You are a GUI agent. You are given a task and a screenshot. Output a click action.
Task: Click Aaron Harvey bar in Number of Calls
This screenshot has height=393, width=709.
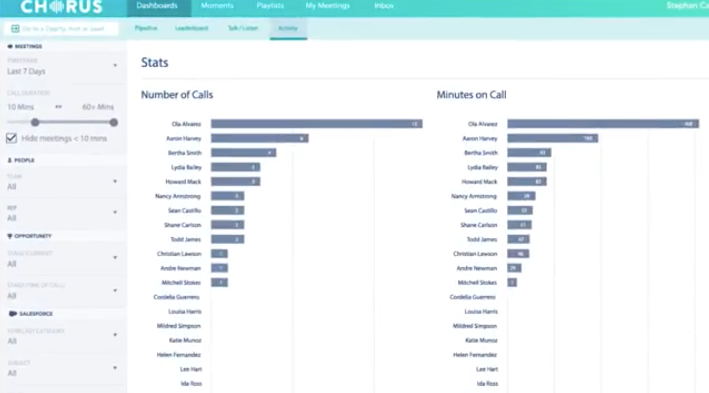click(x=260, y=138)
